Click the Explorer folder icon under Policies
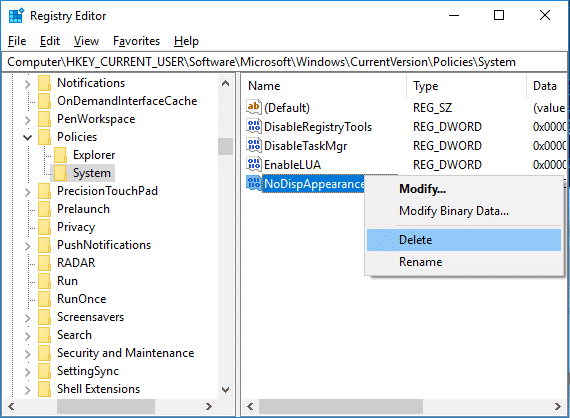Screen dimensions: 570x418 pyautogui.click(x=61, y=155)
